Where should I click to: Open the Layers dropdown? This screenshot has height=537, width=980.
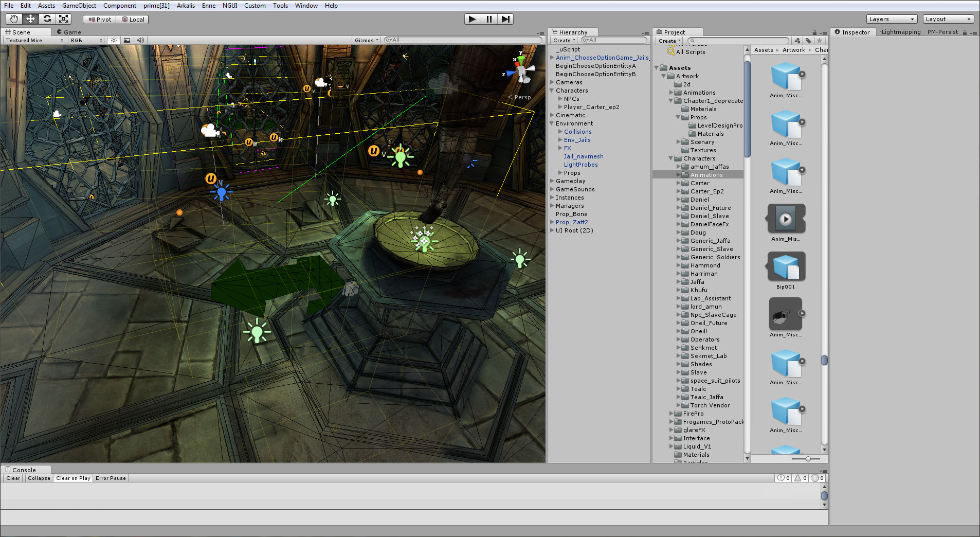coord(892,19)
